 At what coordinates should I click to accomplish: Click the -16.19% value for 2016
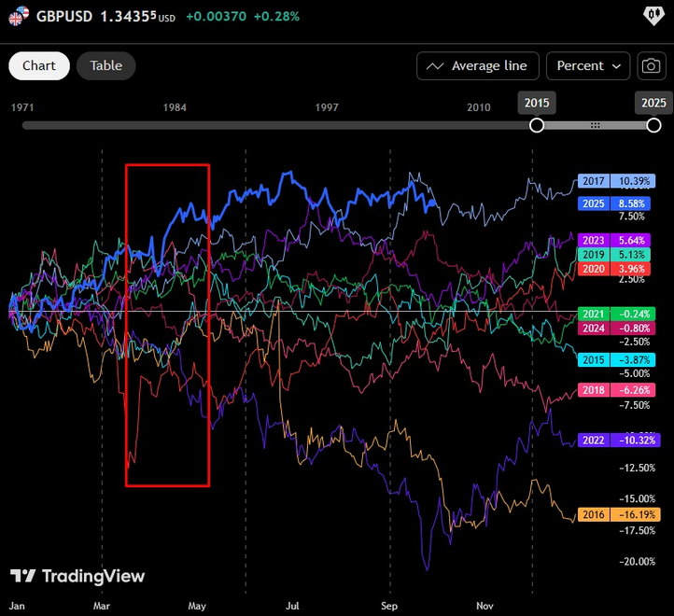[635, 514]
